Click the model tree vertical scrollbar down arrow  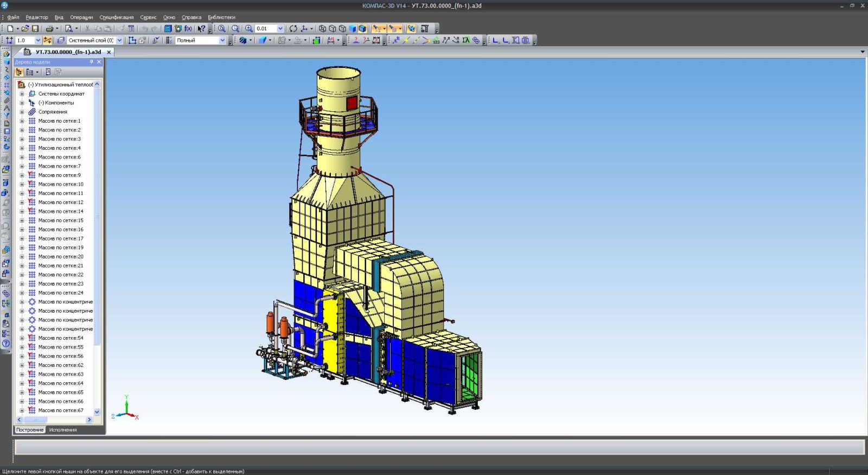click(97, 411)
